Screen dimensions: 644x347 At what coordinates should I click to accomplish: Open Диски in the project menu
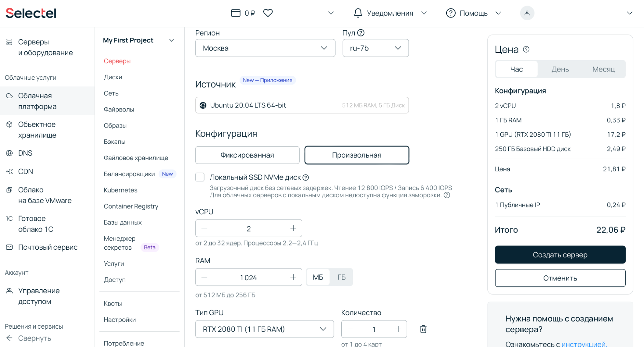pyautogui.click(x=113, y=77)
